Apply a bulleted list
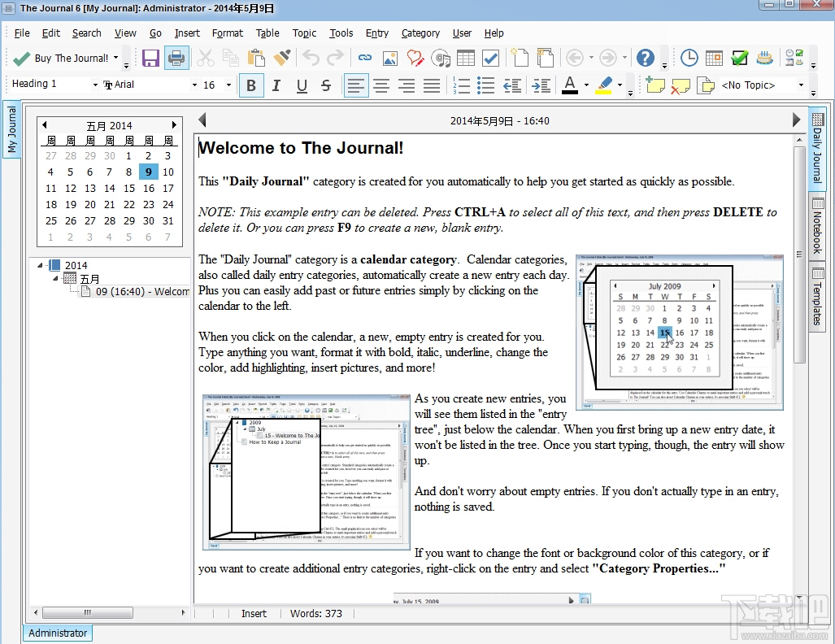Screen dimensions: 835x644 485,85
